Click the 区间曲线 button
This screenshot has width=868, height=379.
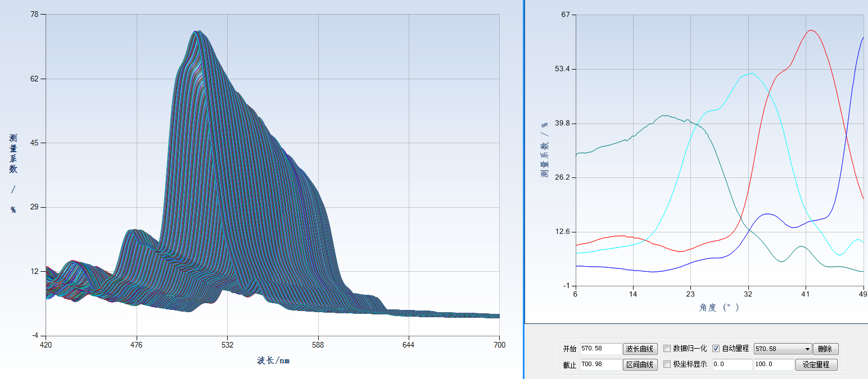pos(641,365)
